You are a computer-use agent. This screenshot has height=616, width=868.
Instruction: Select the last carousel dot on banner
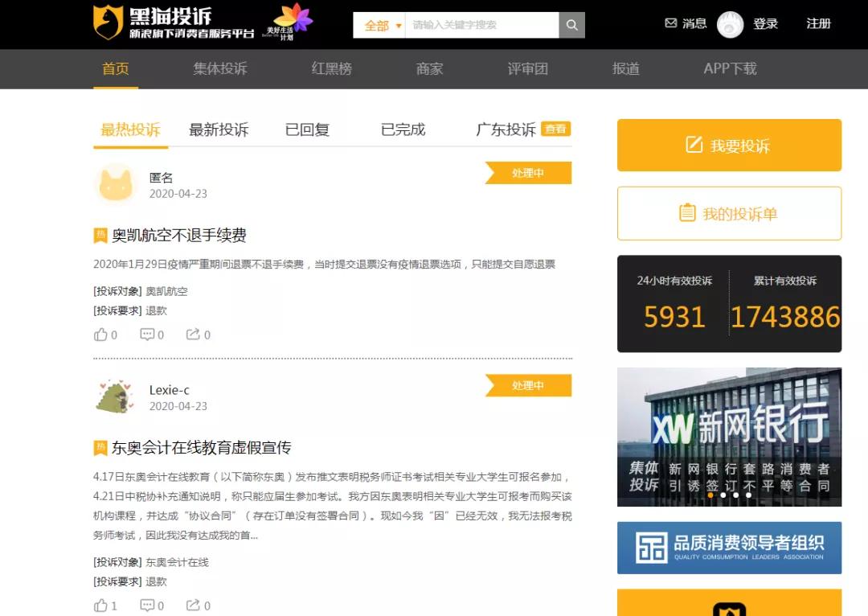(748, 495)
